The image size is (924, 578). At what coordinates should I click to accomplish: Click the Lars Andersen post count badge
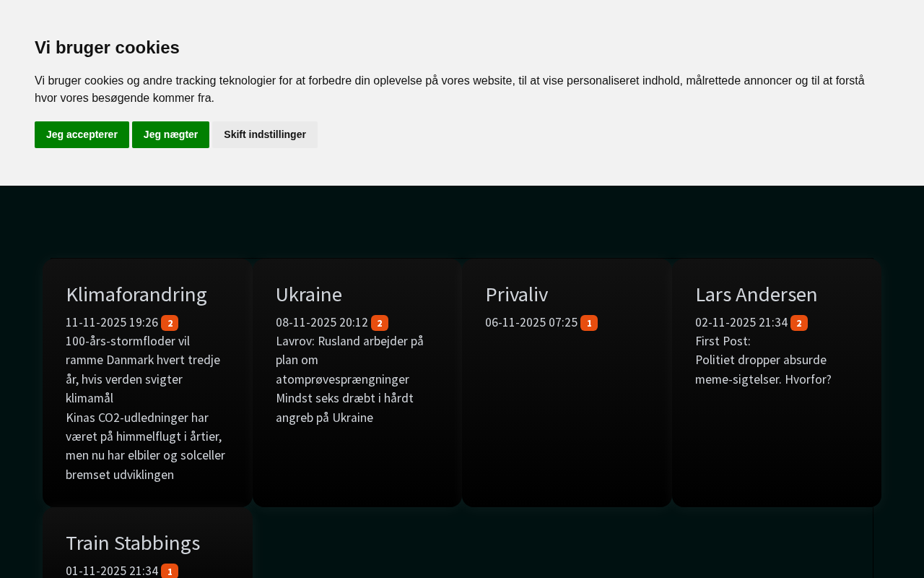[799, 323]
